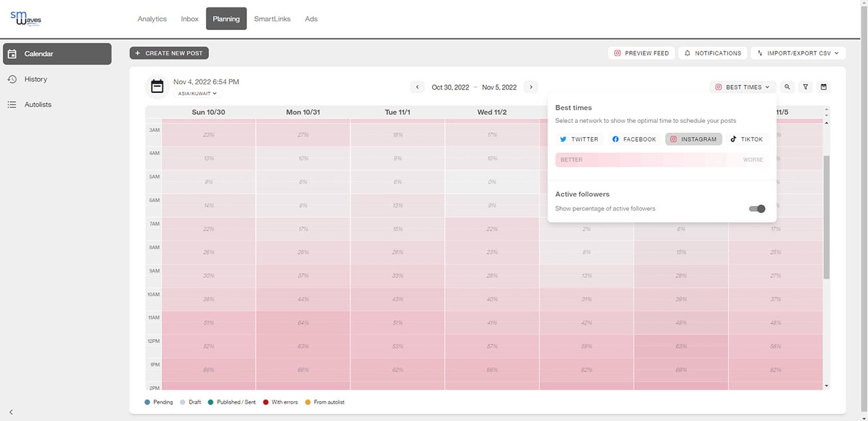Go to the previous week arrow

[x=417, y=87]
